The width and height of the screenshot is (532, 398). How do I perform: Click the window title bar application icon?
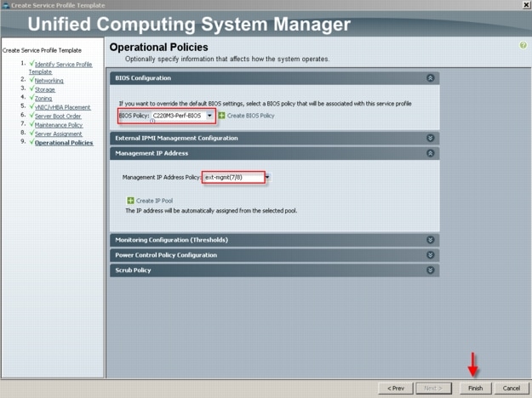click(5, 5)
